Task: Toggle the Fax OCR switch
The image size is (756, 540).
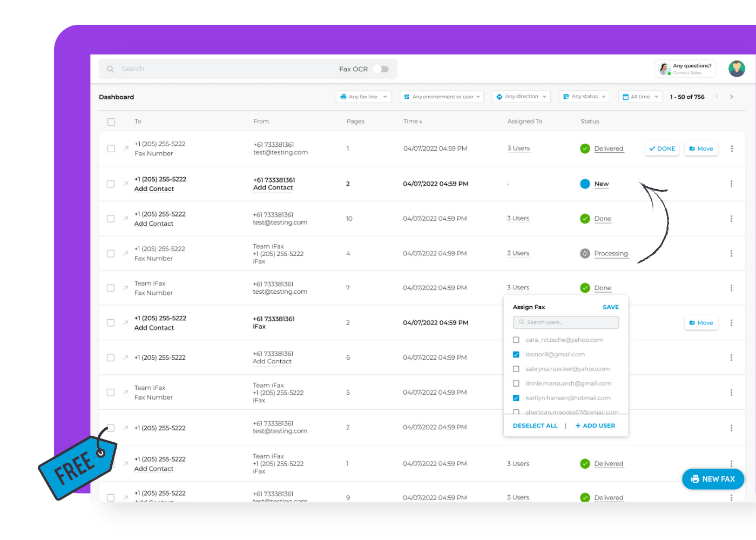Action: (381, 69)
